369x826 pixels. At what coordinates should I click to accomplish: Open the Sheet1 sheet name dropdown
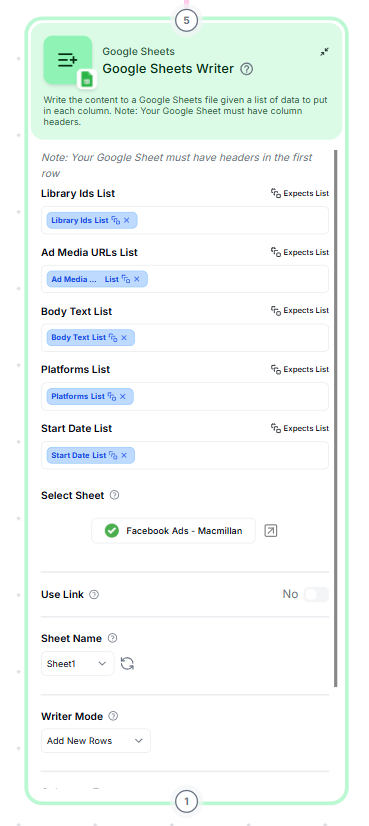(77, 664)
